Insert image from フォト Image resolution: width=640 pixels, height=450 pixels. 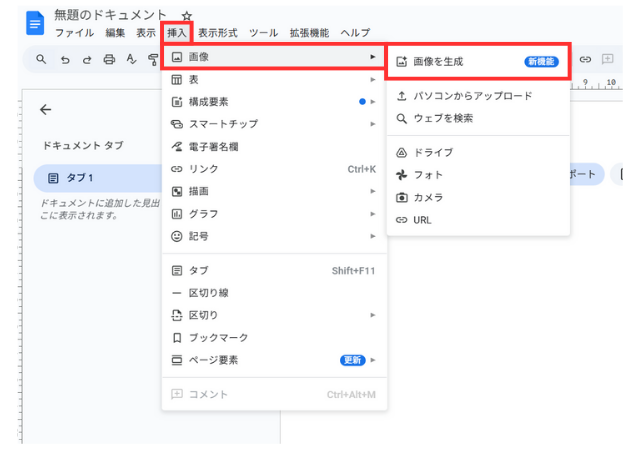tap(478, 175)
